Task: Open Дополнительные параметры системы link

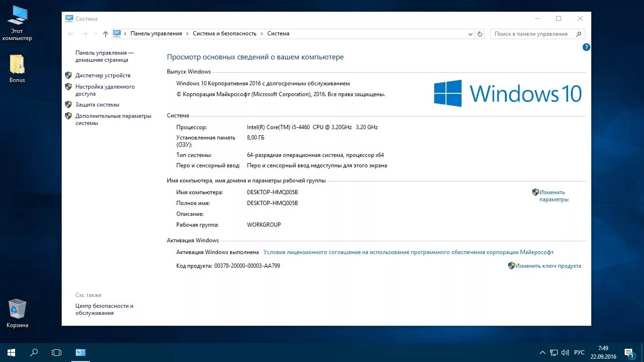Action: pos(113,119)
